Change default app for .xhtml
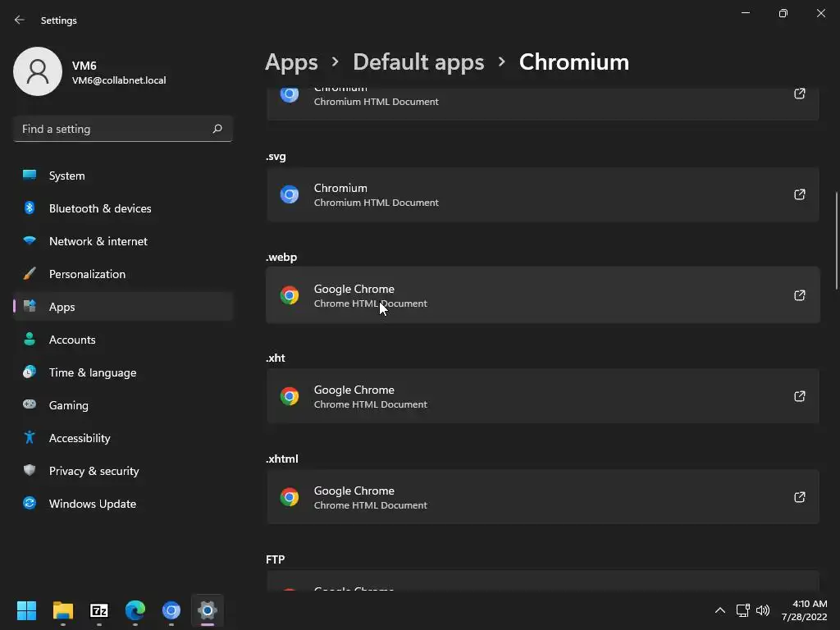This screenshot has width=840, height=630. pyautogui.click(x=543, y=497)
